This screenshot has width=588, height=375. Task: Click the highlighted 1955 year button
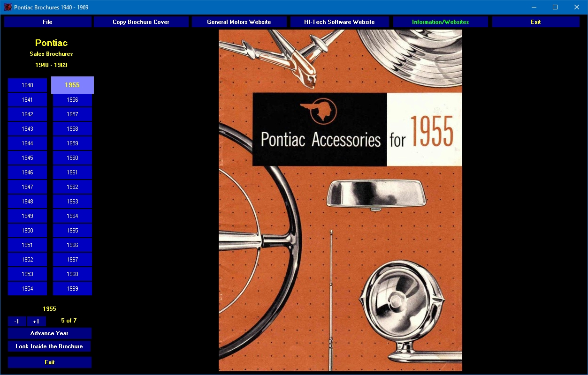[x=72, y=85]
